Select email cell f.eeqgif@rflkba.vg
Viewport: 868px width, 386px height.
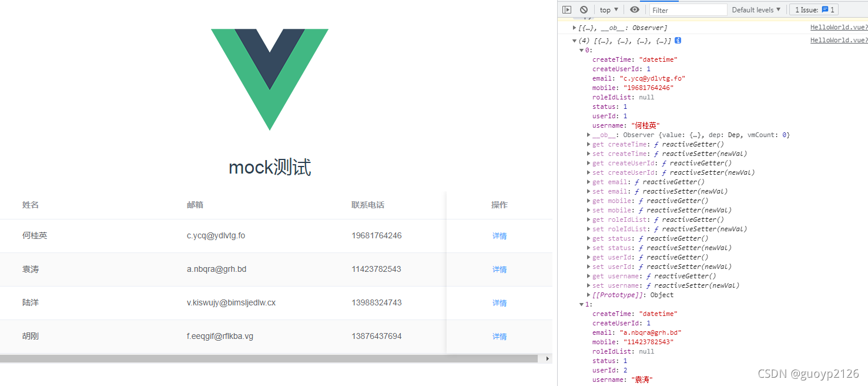220,336
